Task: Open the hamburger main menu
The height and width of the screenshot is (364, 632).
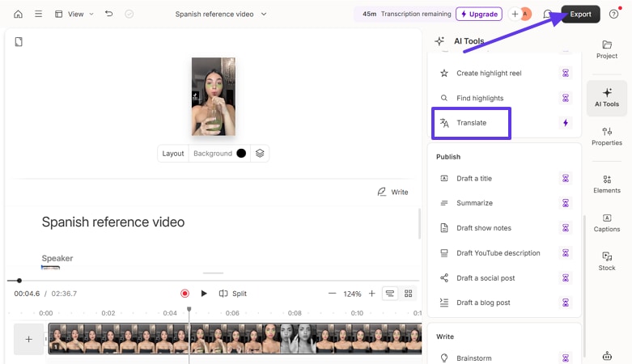Action: [38, 14]
